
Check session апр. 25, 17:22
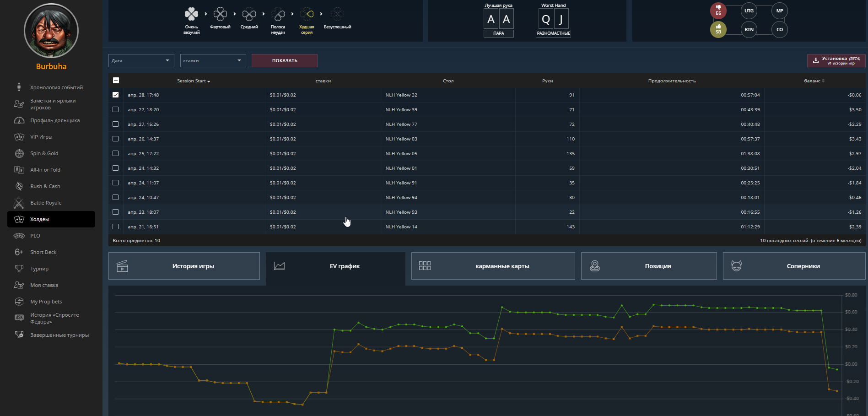click(115, 153)
